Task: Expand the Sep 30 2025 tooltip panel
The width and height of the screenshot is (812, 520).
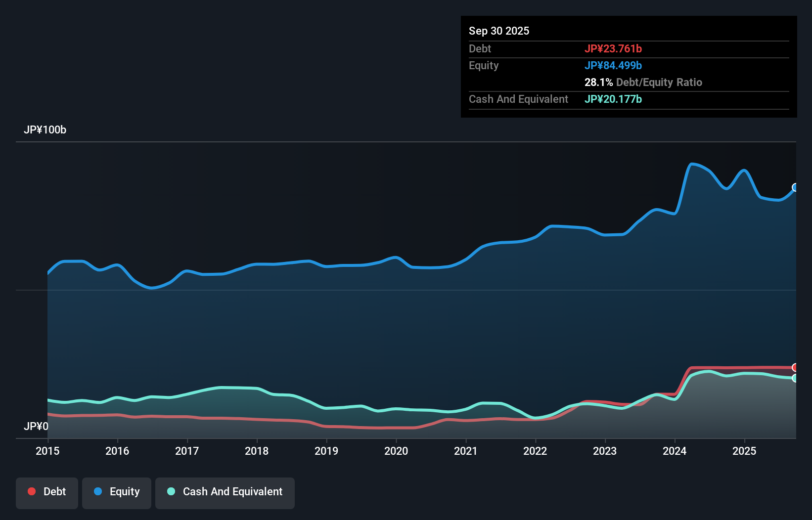Action: pyautogui.click(x=499, y=31)
